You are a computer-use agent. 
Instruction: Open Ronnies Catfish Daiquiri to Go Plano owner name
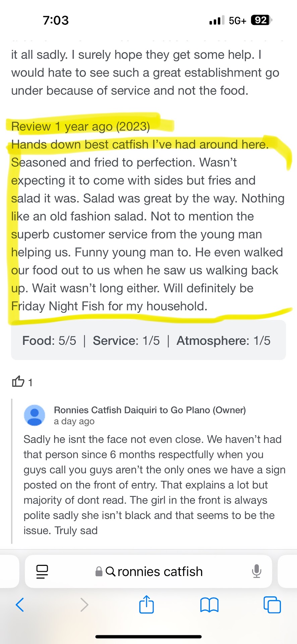150,410
